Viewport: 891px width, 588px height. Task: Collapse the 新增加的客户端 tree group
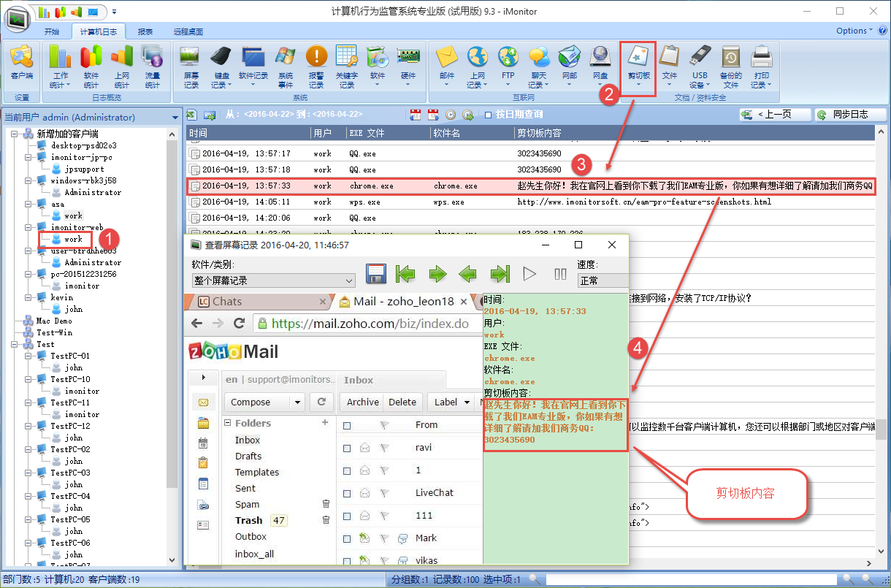click(15, 134)
